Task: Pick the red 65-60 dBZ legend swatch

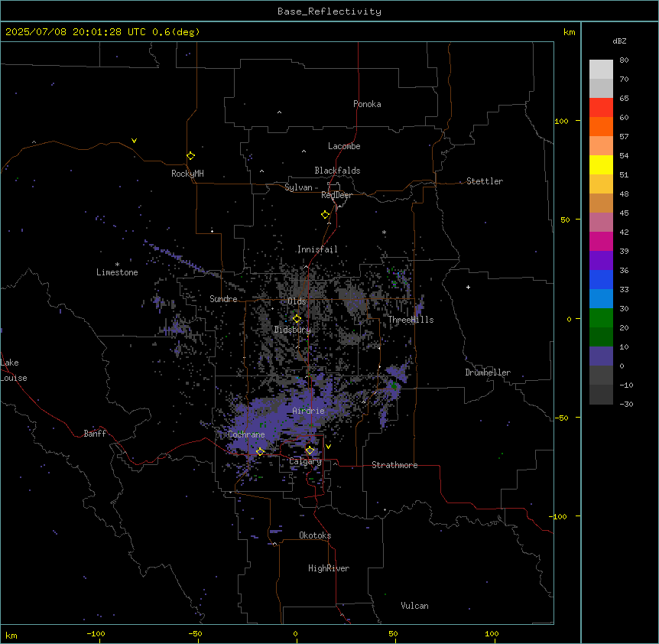Action: tap(601, 108)
